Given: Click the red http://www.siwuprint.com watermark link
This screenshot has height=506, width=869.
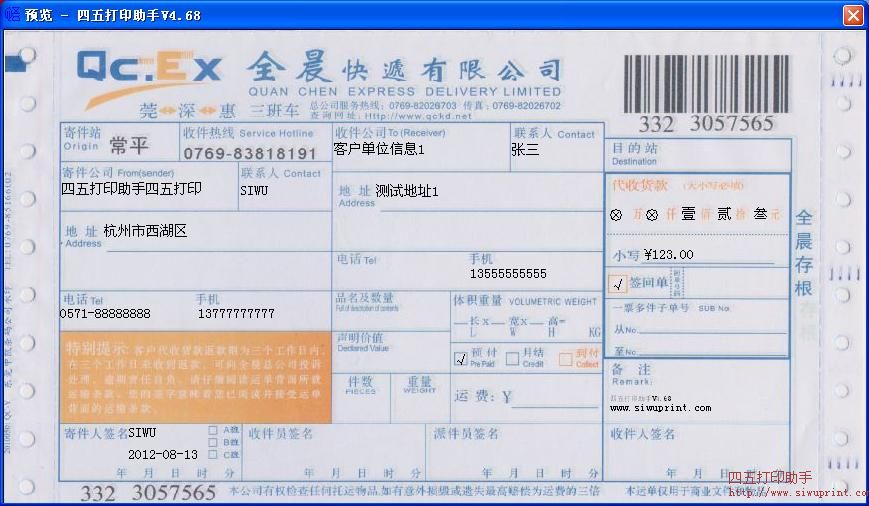Looking at the screenshot, I should pos(797,492).
